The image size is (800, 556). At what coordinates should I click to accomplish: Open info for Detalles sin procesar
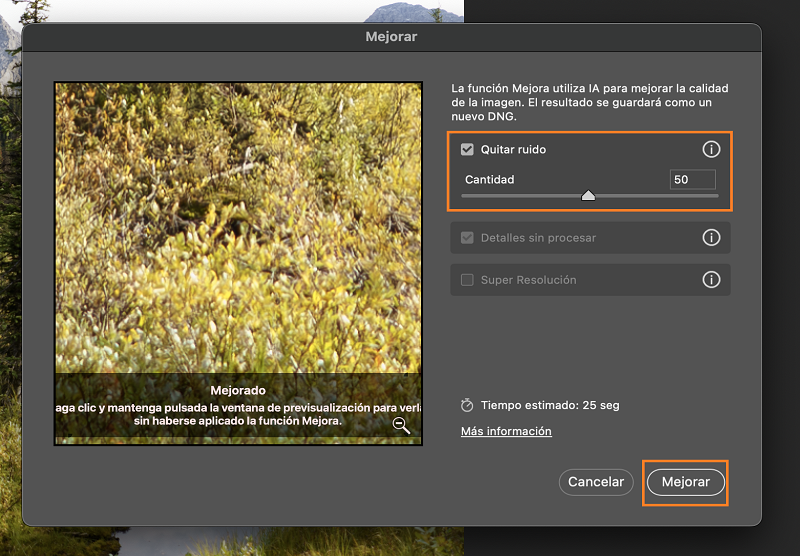click(711, 238)
